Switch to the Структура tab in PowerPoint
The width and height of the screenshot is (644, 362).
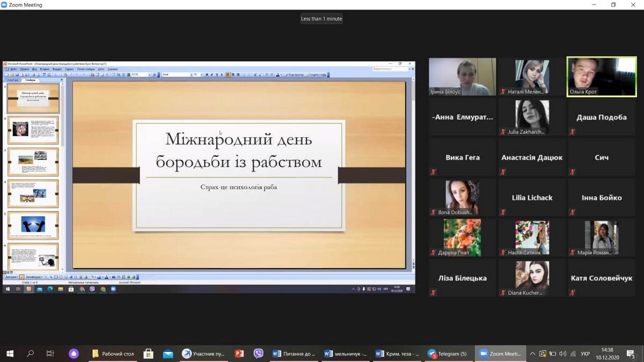coord(12,80)
